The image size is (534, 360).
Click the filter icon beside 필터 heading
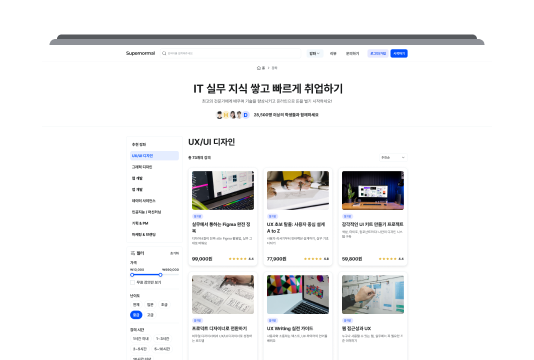(133, 253)
